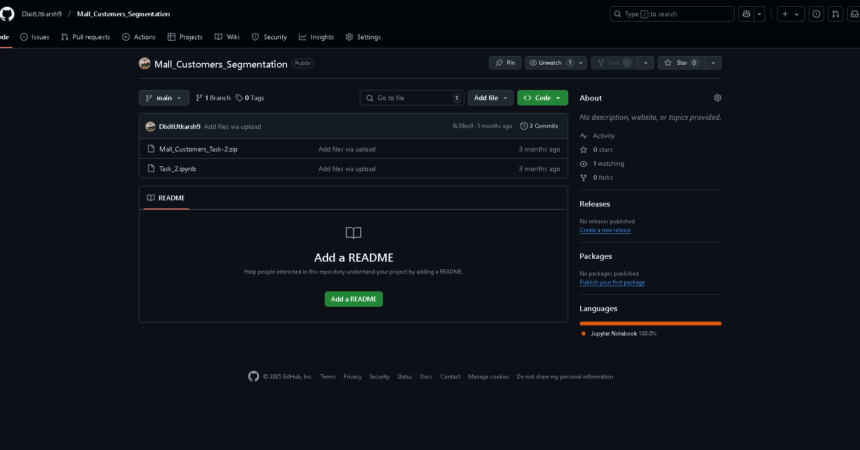Switch to the Security tab
This screenshot has width=860, height=450.
269,37
